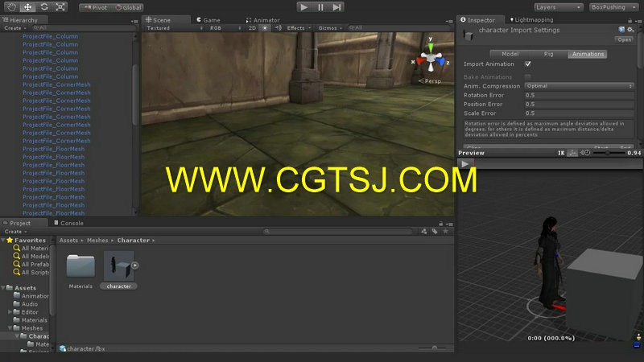The width and height of the screenshot is (644, 362).
Task: Select the Animations import tab
Action: [x=588, y=54]
